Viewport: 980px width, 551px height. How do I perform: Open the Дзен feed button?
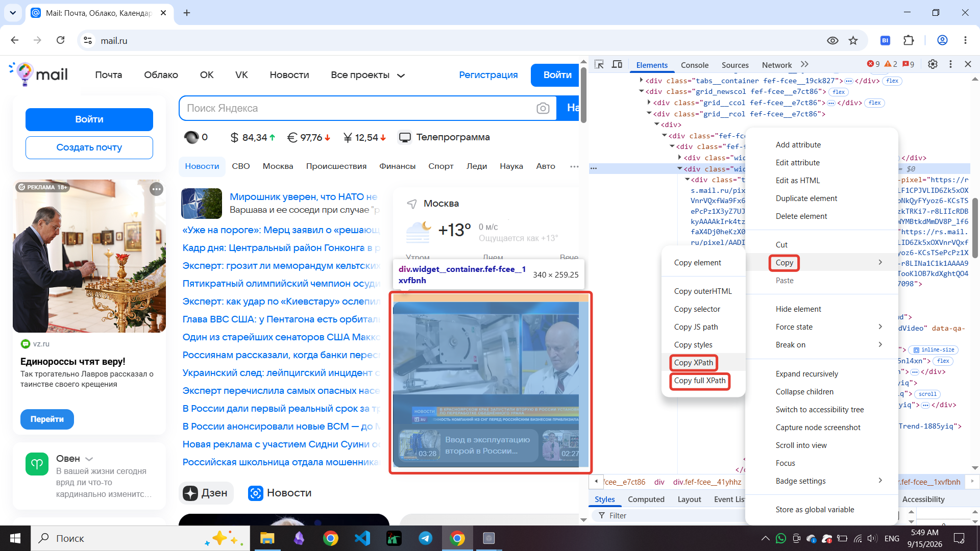pyautogui.click(x=206, y=493)
